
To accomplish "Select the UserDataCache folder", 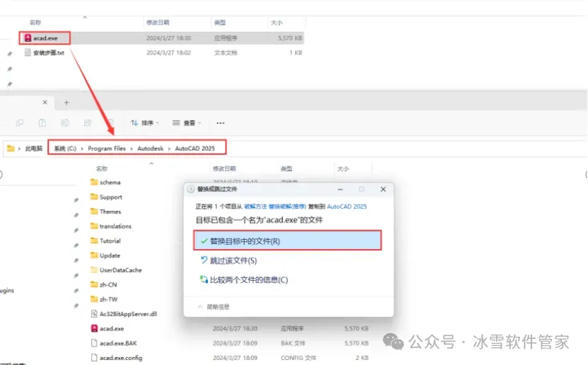I will pos(116,270).
